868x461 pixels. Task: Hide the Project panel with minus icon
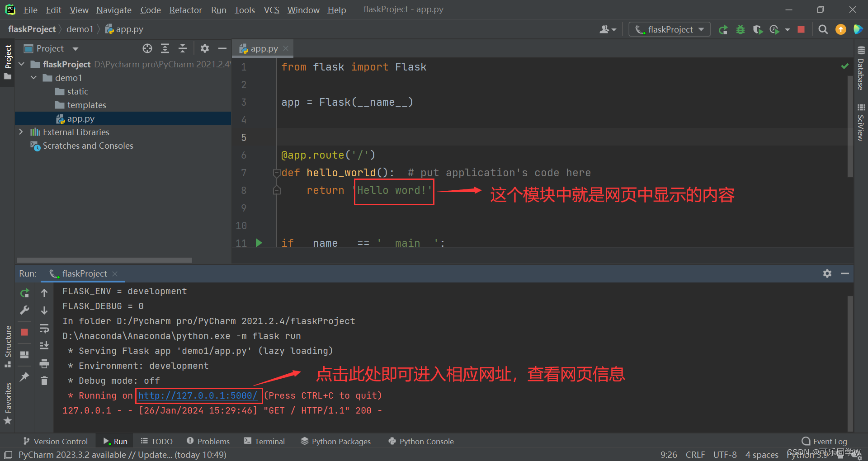pos(222,48)
